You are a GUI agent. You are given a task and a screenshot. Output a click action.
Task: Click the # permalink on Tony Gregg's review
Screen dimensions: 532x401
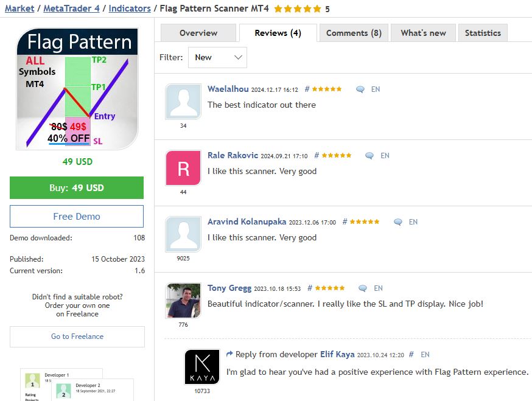pos(309,288)
